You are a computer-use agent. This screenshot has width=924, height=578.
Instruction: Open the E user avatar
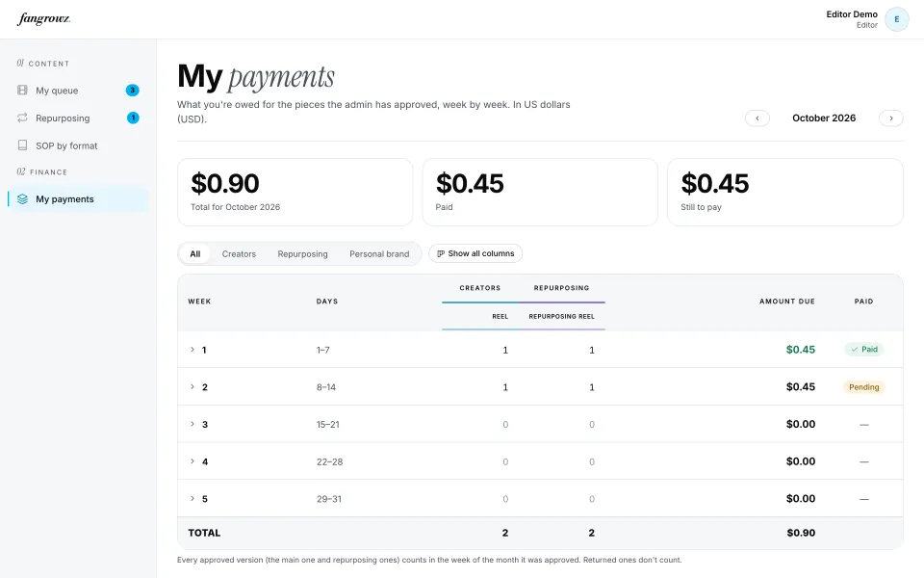(x=896, y=19)
